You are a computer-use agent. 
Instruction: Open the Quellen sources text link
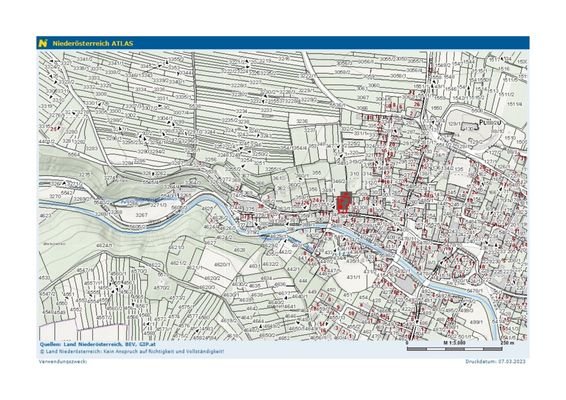(97, 344)
